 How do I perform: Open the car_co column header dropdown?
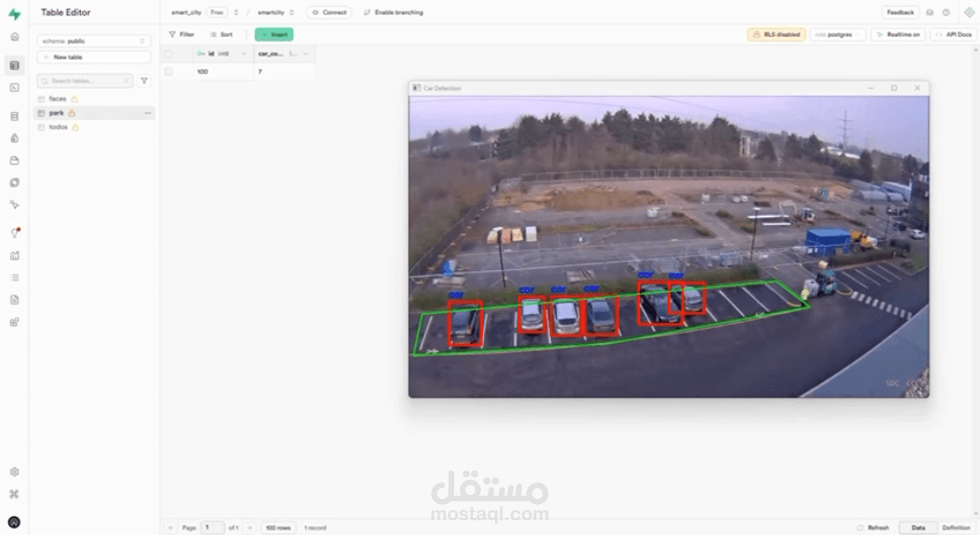(306, 54)
